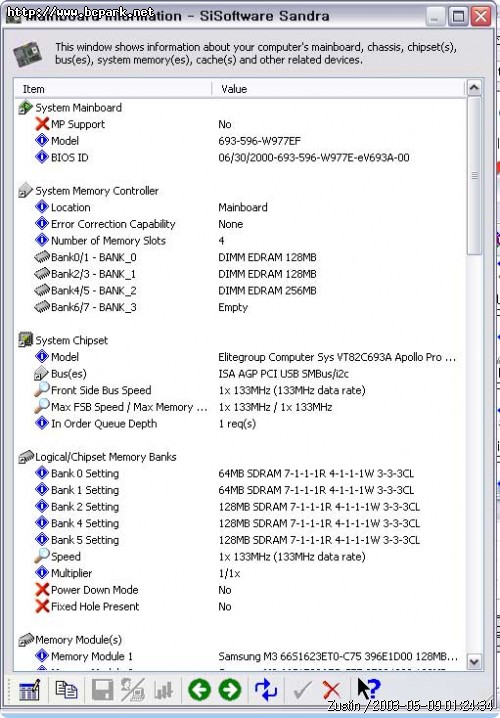
Task: Click the value 06/30/2000-693-596-W977E-eV693A-00
Action: tap(314, 158)
